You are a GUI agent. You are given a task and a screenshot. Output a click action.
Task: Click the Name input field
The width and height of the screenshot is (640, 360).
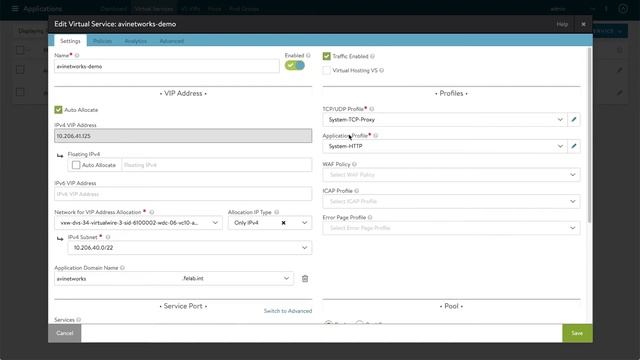(x=167, y=66)
